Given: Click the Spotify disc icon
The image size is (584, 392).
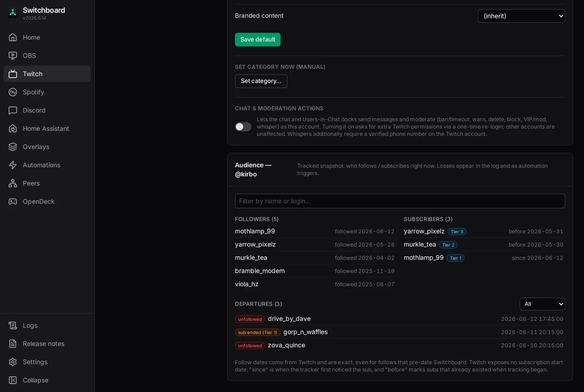Looking at the screenshot, I should coord(13,92).
